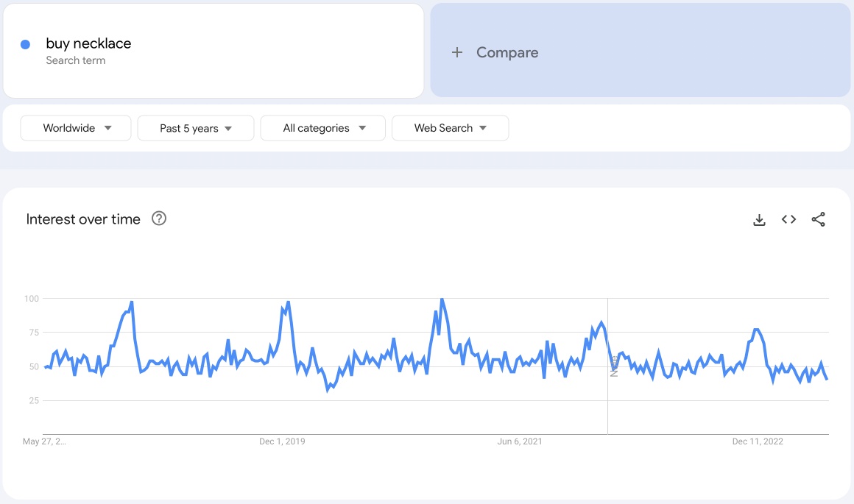Click the Dec 1, 2019 axis label
The width and height of the screenshot is (854, 504).
pos(282,441)
